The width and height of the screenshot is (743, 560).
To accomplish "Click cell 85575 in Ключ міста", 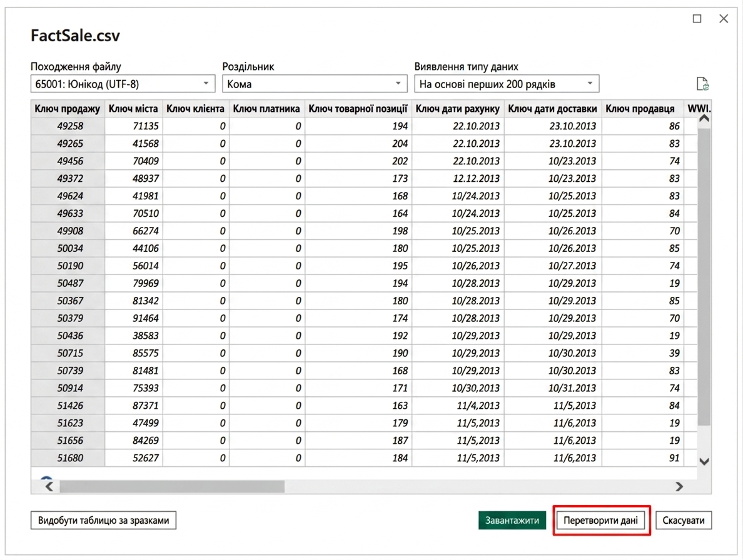I will pyautogui.click(x=133, y=353).
